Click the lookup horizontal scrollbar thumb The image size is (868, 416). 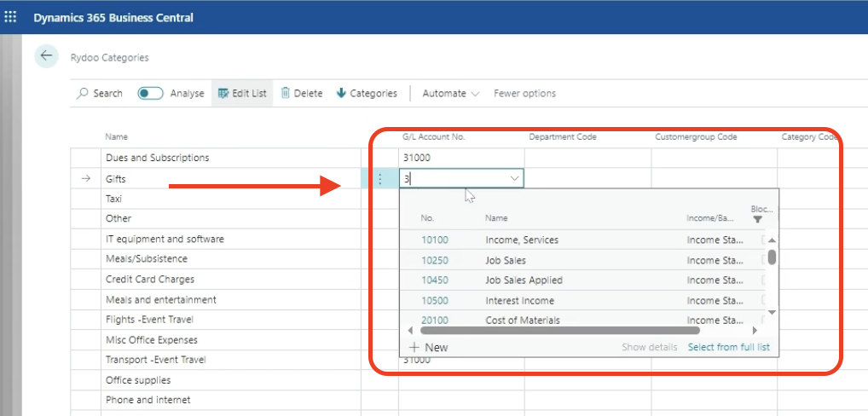[559, 330]
